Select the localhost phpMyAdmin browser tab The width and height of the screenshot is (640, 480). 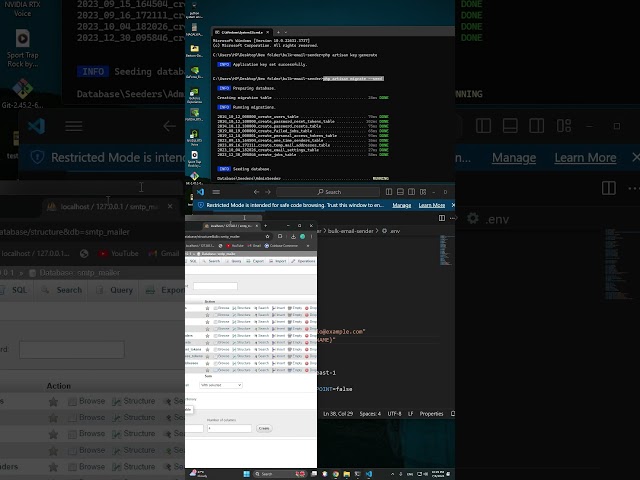point(229,226)
